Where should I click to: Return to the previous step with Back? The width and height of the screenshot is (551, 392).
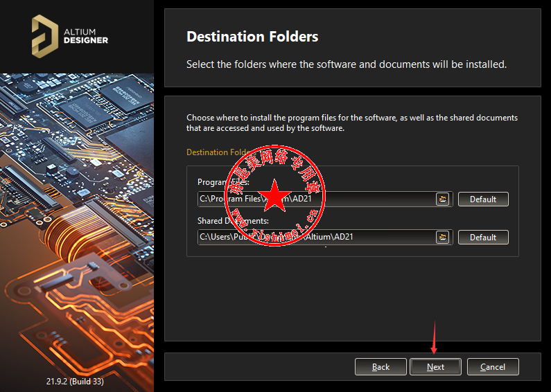pyautogui.click(x=381, y=366)
